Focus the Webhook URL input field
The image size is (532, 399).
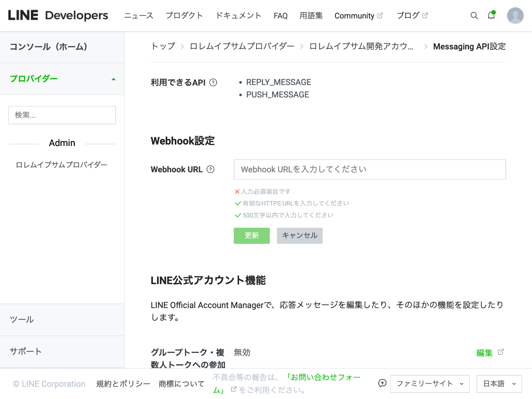370,170
